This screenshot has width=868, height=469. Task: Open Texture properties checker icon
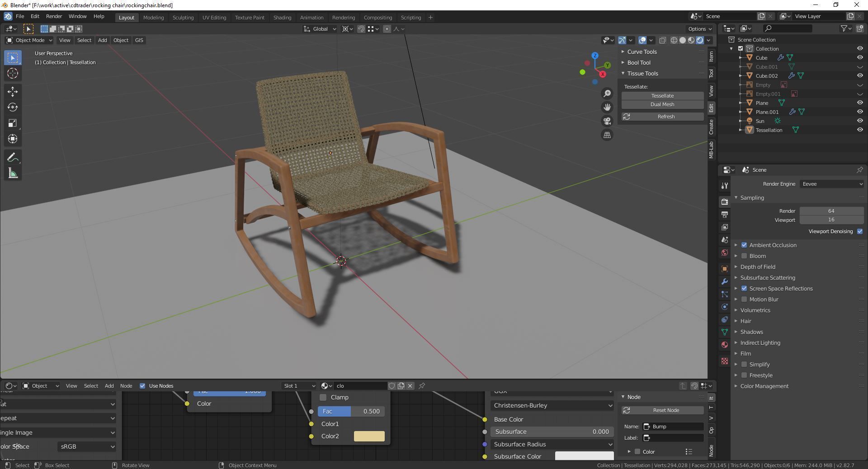point(725,361)
